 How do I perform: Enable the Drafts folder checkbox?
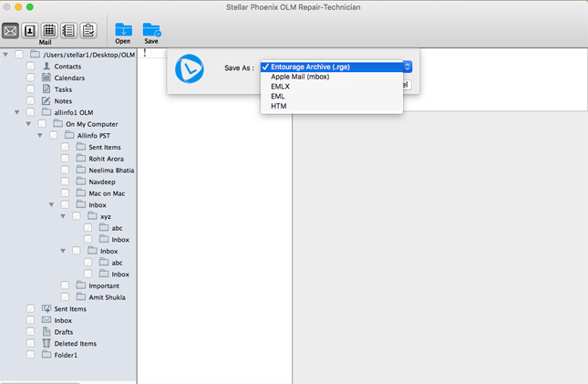pos(31,332)
